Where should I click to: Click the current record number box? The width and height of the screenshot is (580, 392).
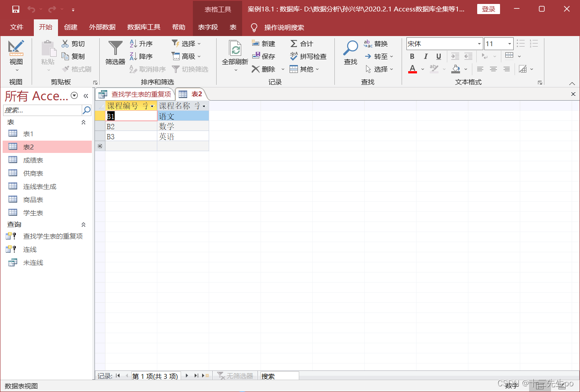[x=155, y=376]
